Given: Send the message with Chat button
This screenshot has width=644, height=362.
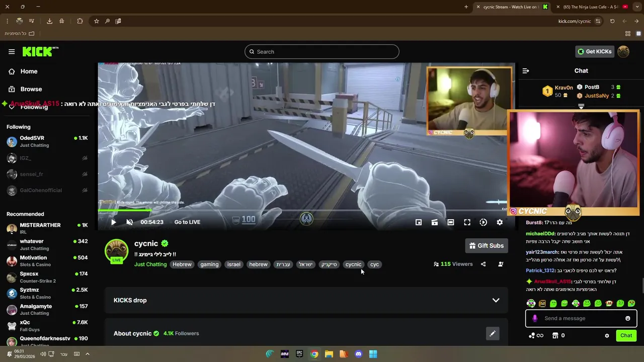Looking at the screenshot, I should [626, 335].
